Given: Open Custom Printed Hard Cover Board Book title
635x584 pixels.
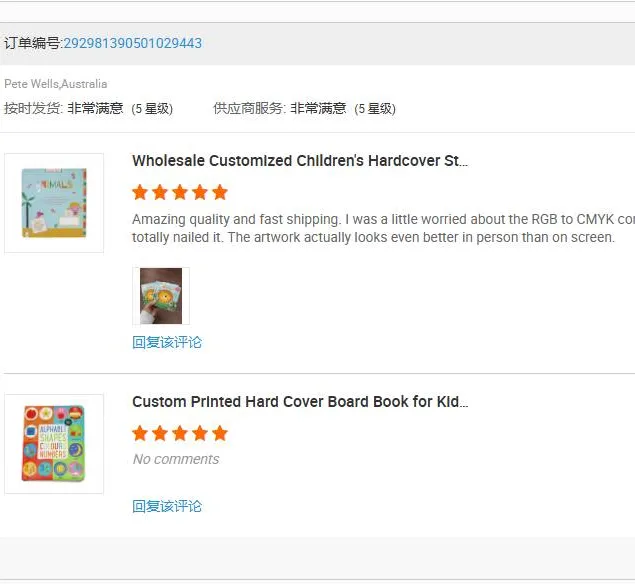Looking at the screenshot, I should point(299,402).
